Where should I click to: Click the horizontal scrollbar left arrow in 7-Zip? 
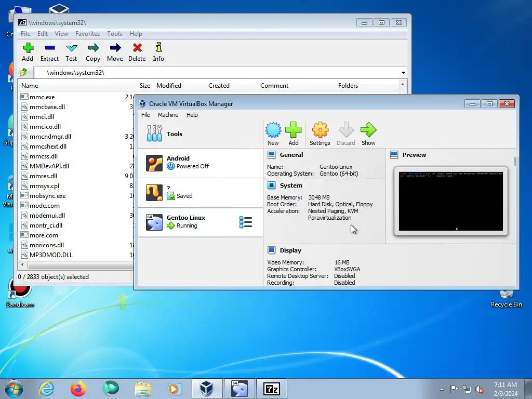[23, 264]
